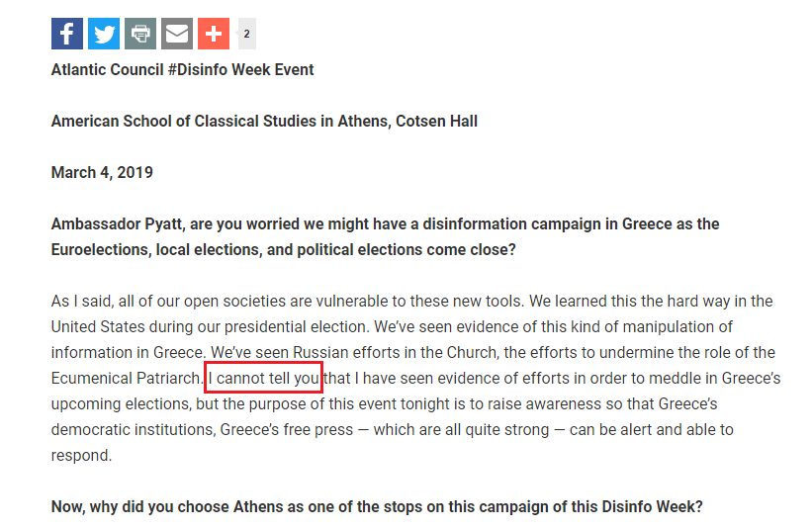Click the red-boxed phrase 'I cannot tell you'

tap(264, 378)
